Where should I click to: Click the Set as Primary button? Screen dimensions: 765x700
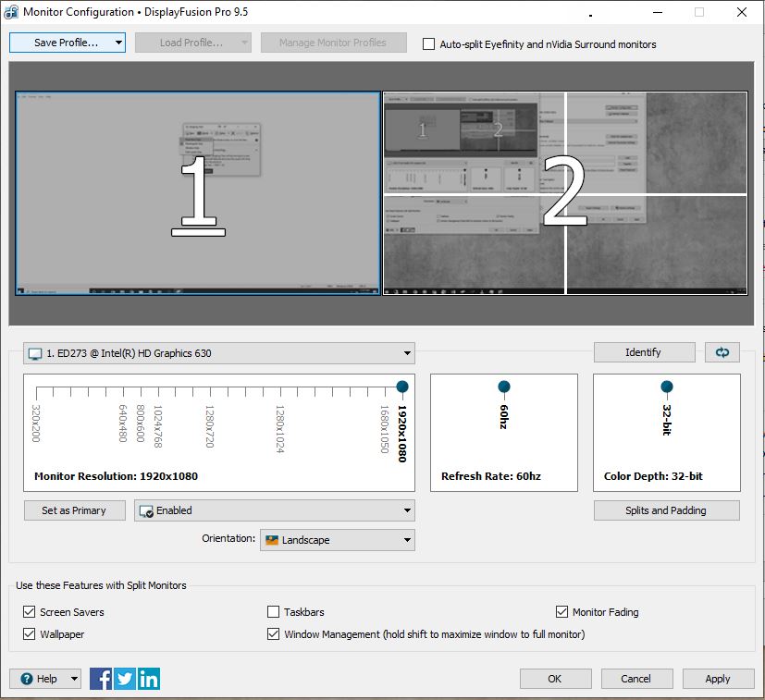pyautogui.click(x=74, y=510)
